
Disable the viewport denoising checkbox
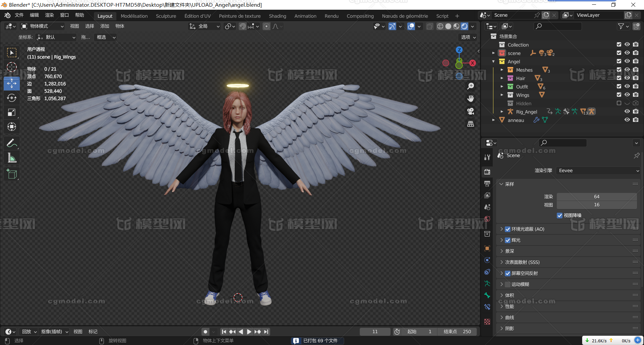click(x=560, y=215)
